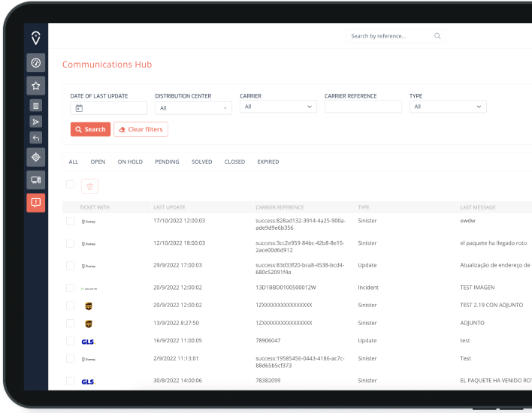Open the communications alert icon in sidebar
Image resolution: width=532 pixels, height=413 pixels.
click(x=35, y=203)
